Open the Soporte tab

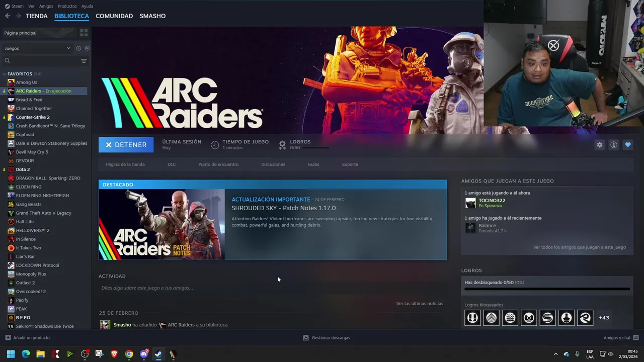pyautogui.click(x=350, y=164)
